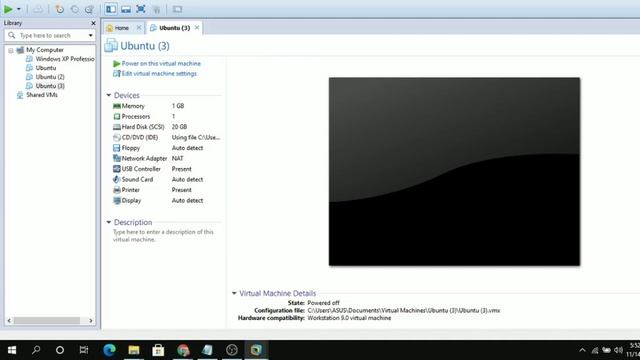Launch Microsoft Edge from the taskbar
This screenshot has height=360, width=640.
pyautogui.click(x=109, y=350)
